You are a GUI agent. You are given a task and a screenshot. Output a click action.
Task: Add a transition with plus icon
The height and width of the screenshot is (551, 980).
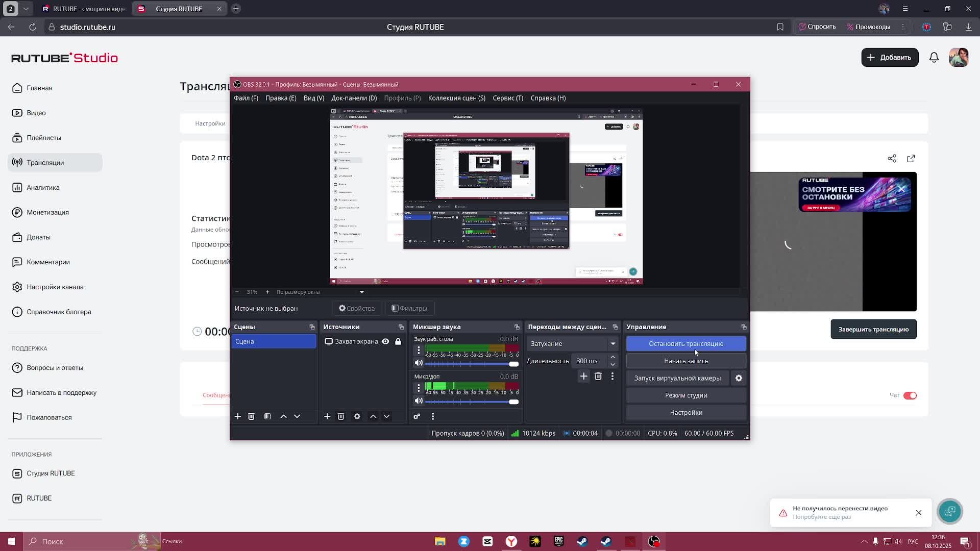point(583,377)
